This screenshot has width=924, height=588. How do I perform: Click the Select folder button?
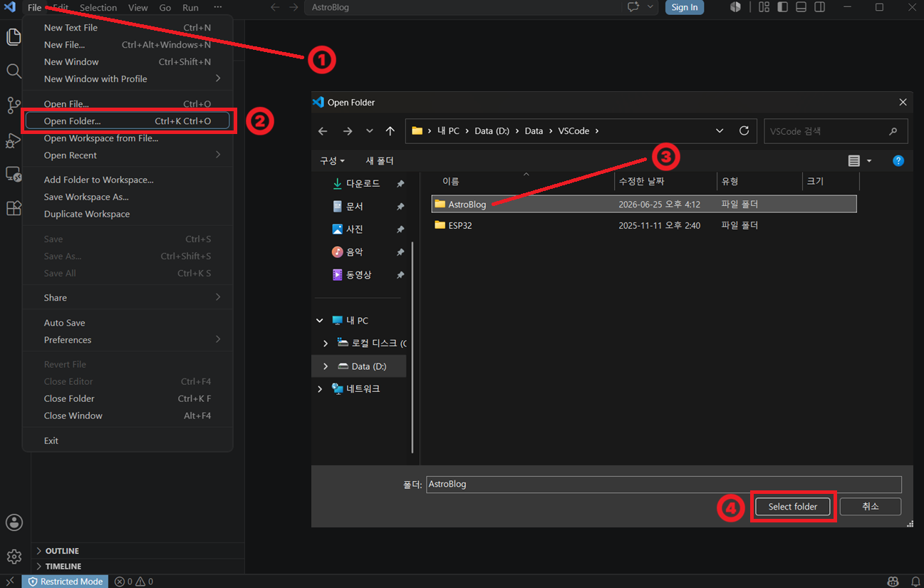[x=793, y=507]
